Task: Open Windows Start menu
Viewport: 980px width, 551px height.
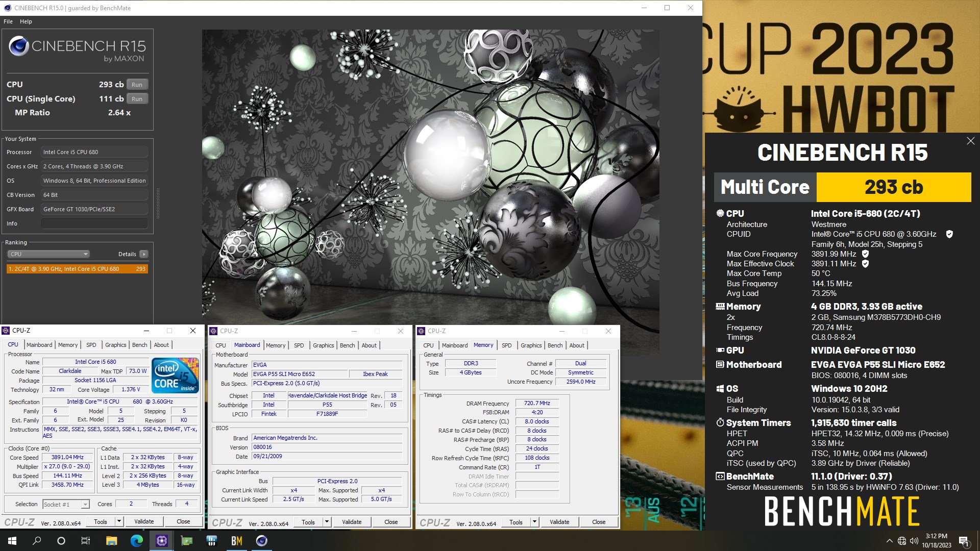Action: pos(12,541)
